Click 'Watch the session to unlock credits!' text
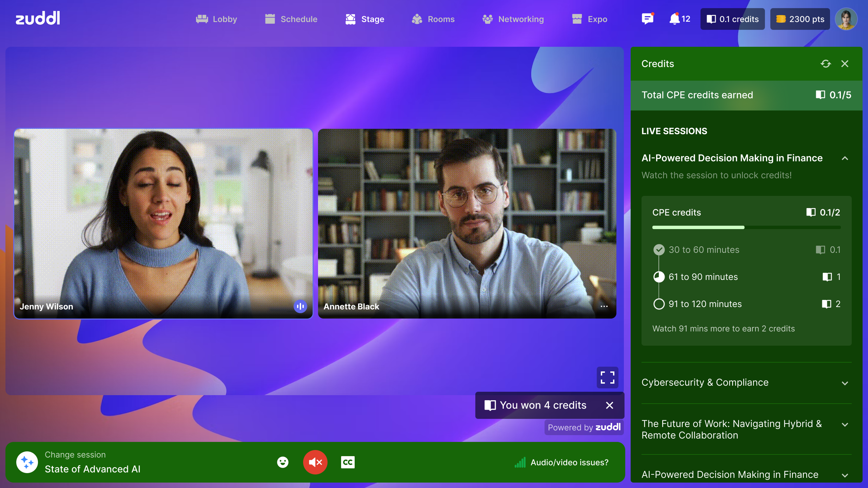Image resolution: width=868 pixels, height=488 pixels. point(716,175)
